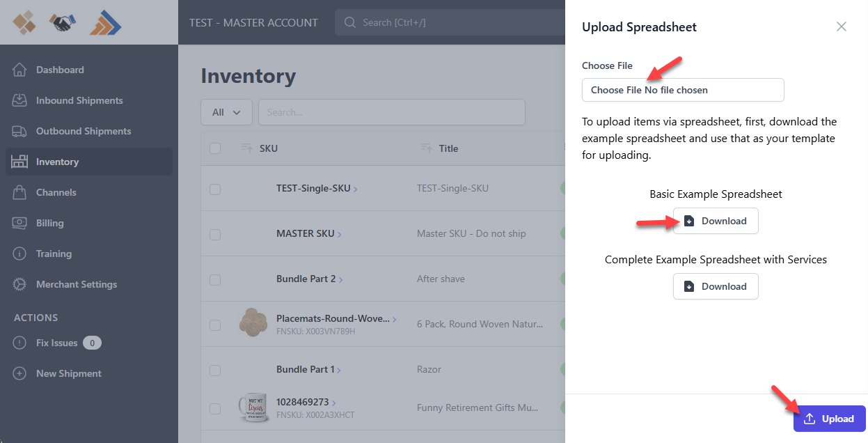The width and height of the screenshot is (868, 443).
Task: Click the 'Razor' title cell
Action: tap(429, 369)
